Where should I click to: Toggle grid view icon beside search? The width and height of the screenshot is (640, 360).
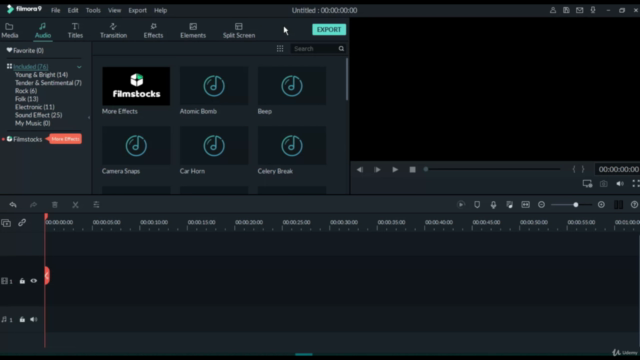click(x=280, y=49)
